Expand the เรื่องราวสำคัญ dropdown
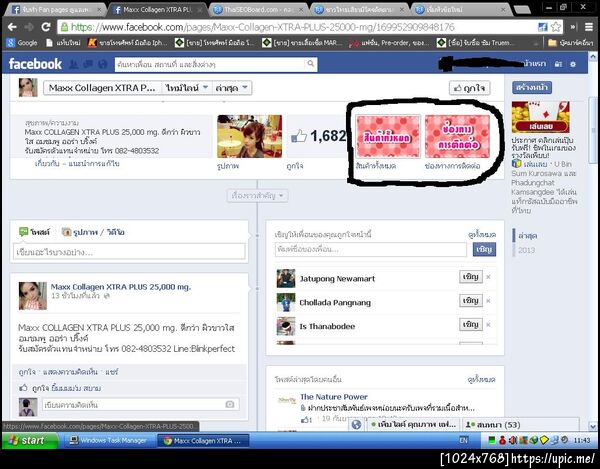The width and height of the screenshot is (600, 469). pyautogui.click(x=257, y=196)
